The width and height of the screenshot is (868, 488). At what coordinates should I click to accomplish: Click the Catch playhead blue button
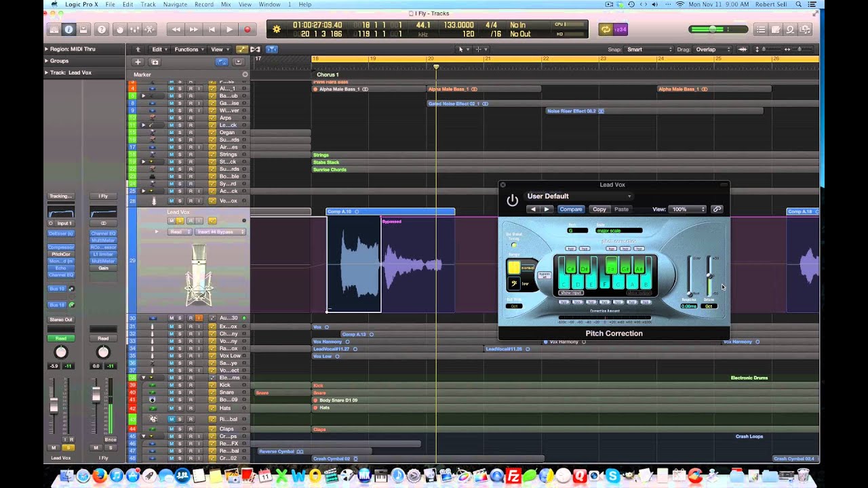click(271, 49)
